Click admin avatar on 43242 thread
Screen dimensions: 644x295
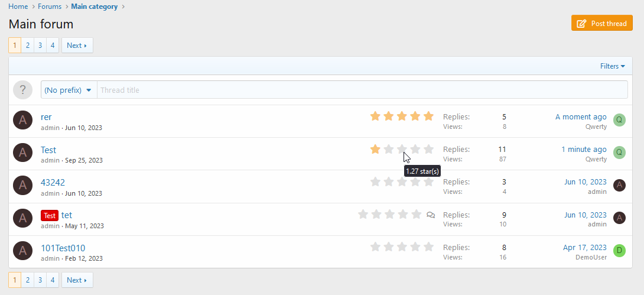(x=22, y=185)
